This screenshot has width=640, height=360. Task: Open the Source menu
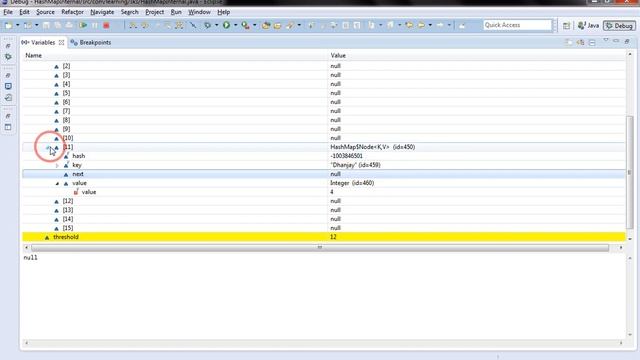[x=45, y=12]
